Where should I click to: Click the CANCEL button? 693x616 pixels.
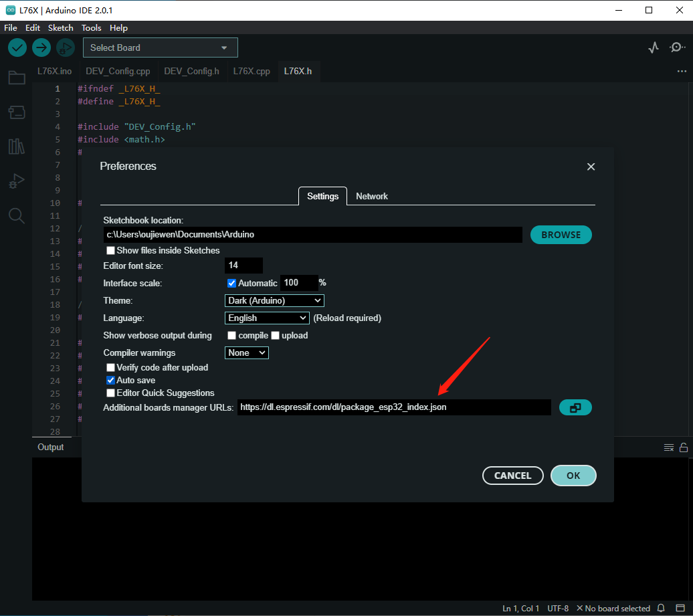512,476
